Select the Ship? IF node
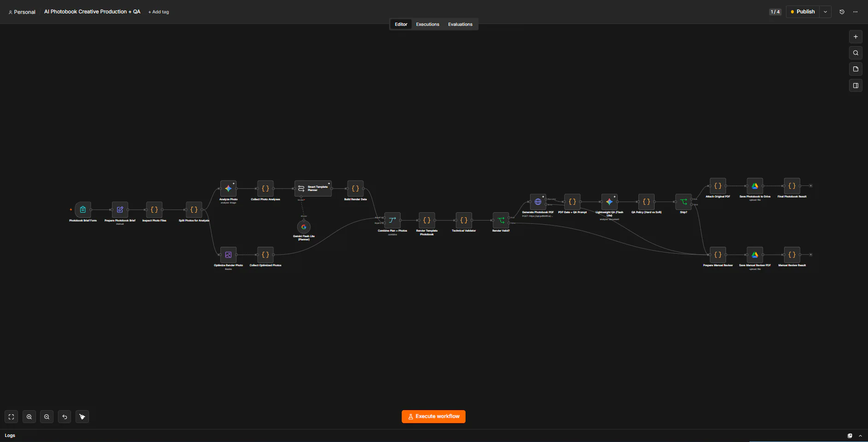Screen dimensions: 868x442 point(684,202)
